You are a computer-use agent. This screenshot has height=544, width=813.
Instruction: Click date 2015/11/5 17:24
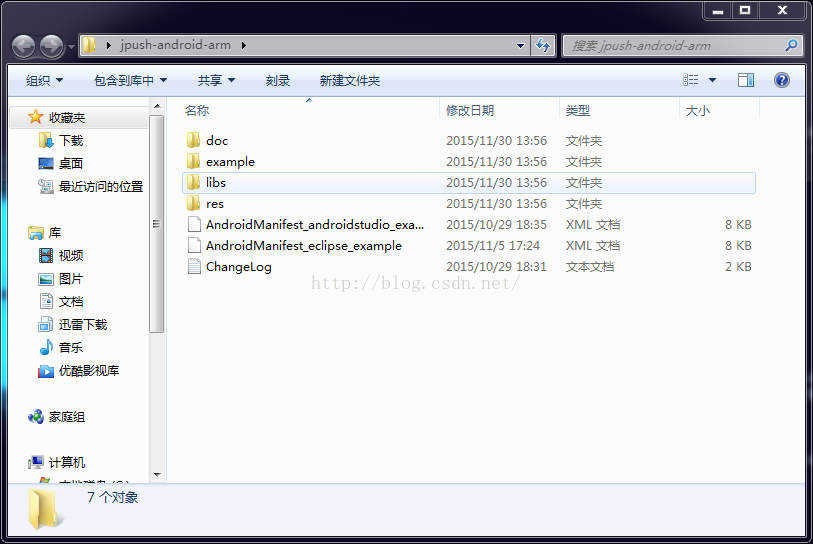(x=493, y=246)
